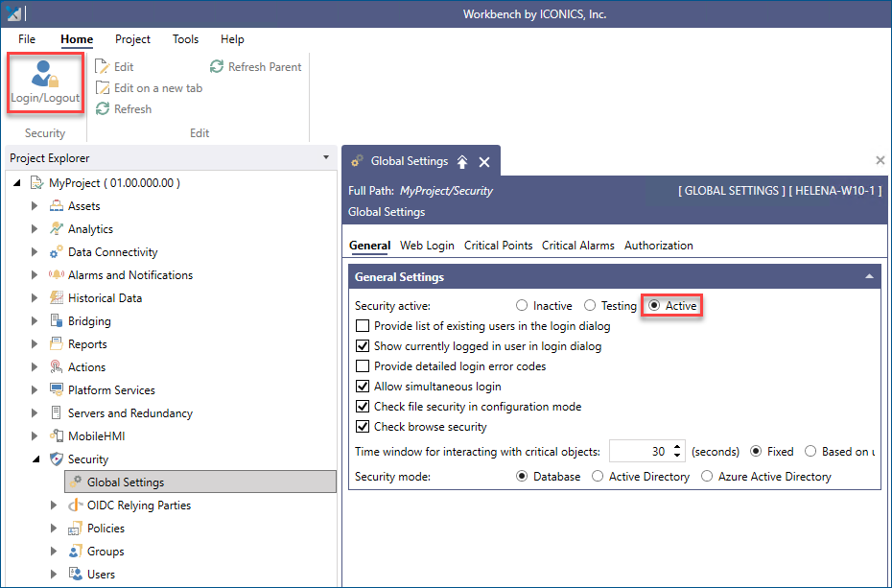This screenshot has width=892, height=588.
Task: Increase the time window seconds stepper
Action: [x=677, y=447]
